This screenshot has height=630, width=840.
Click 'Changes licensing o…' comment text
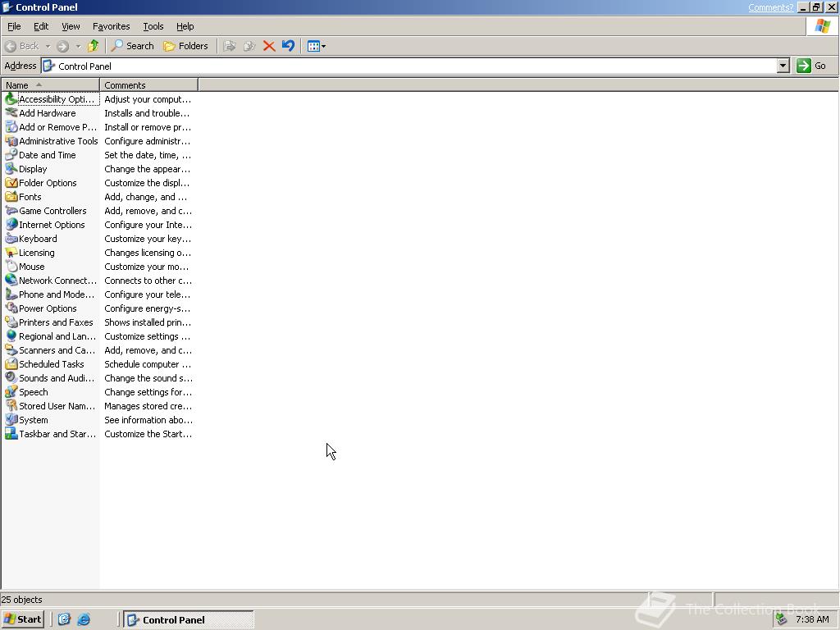[148, 253]
